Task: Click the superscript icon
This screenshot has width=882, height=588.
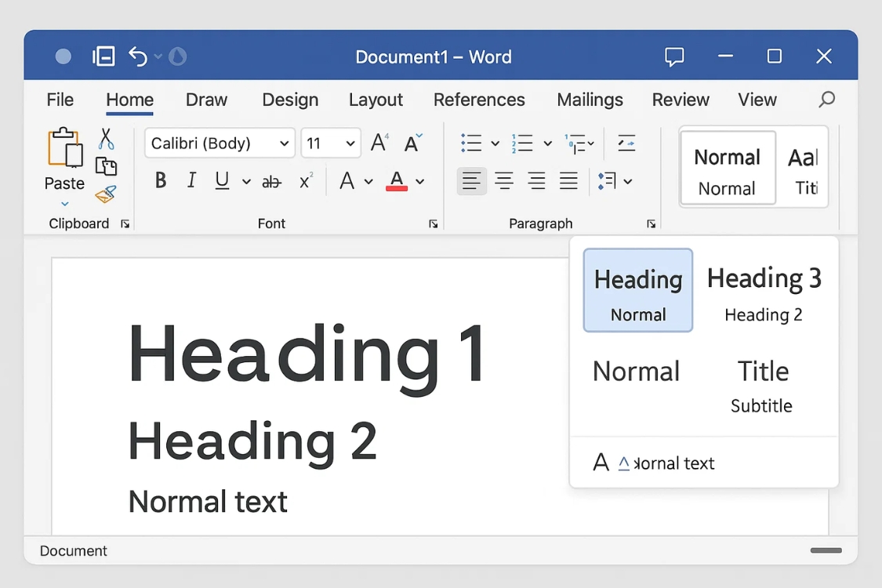Action: (x=306, y=180)
